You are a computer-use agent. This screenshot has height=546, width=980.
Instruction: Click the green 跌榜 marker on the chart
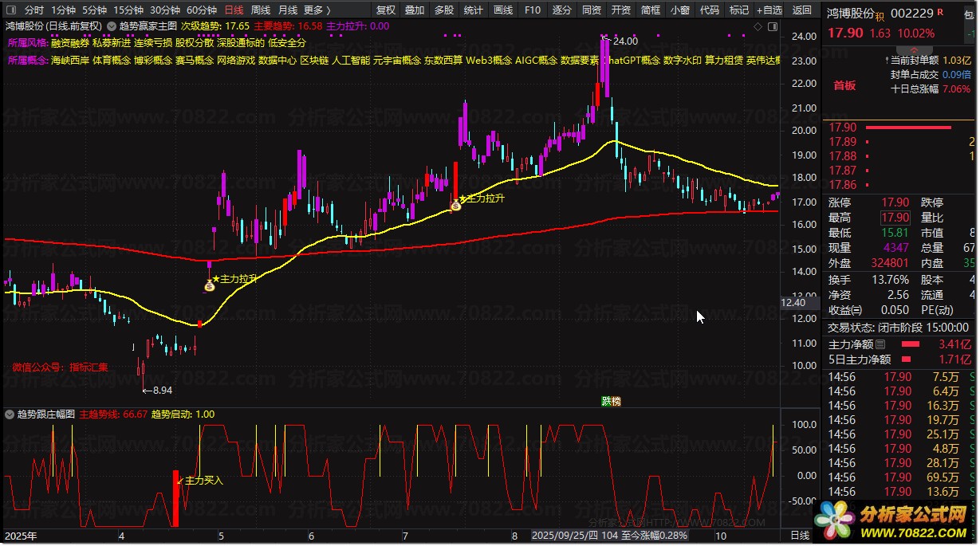point(611,401)
